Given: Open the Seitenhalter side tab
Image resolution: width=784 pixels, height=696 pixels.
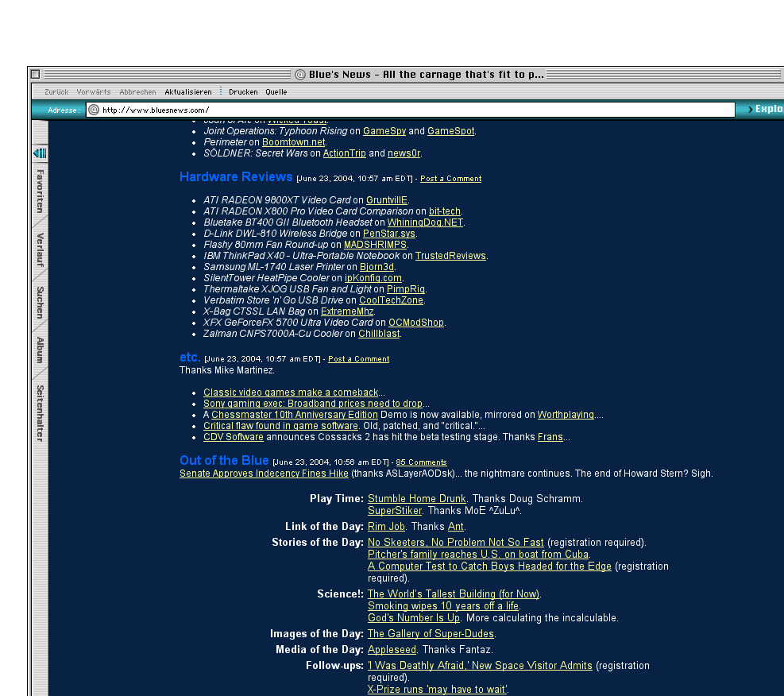Looking at the screenshot, I should (x=40, y=413).
